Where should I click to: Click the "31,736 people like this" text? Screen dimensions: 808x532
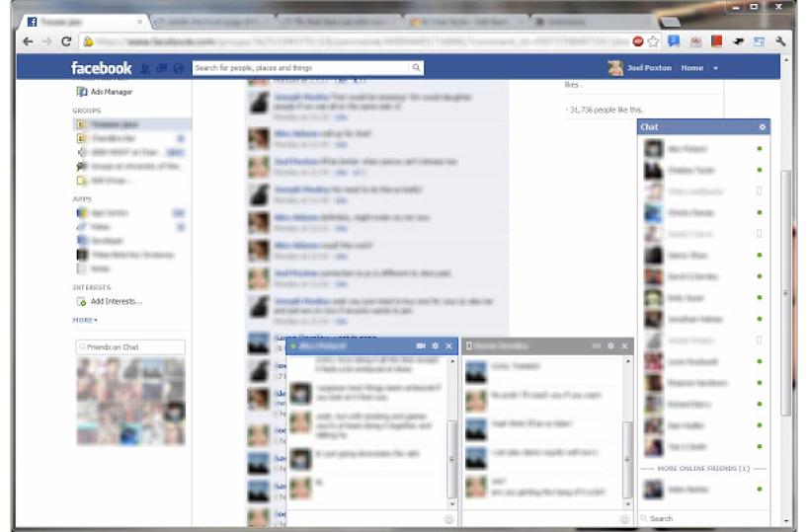tap(606, 110)
